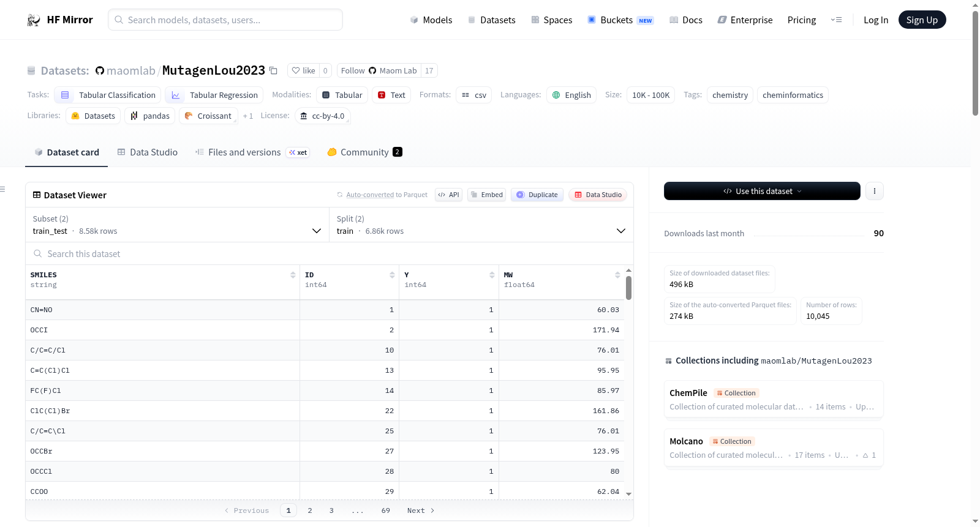Click the cc-by-4.0 license tag
980x527 pixels.
pos(323,116)
